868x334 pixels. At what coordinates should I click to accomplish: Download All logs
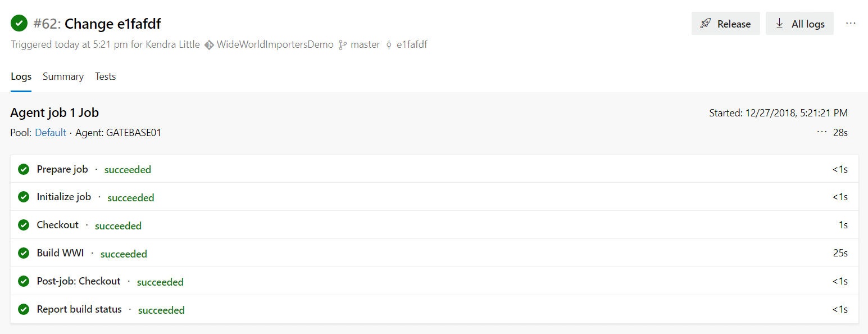point(799,24)
